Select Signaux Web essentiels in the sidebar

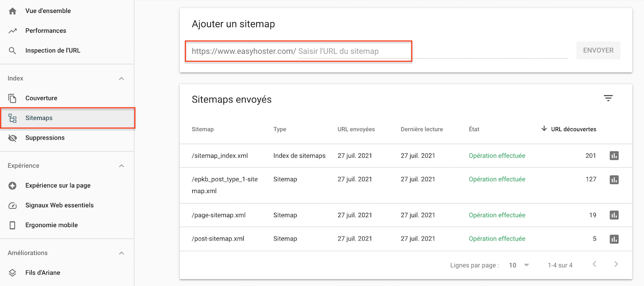tap(12, 205)
